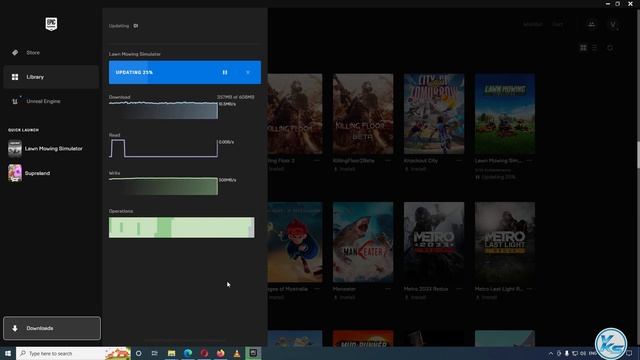Open File Explorer from the taskbar
Viewport: 640px width, 360px height.
171,353
